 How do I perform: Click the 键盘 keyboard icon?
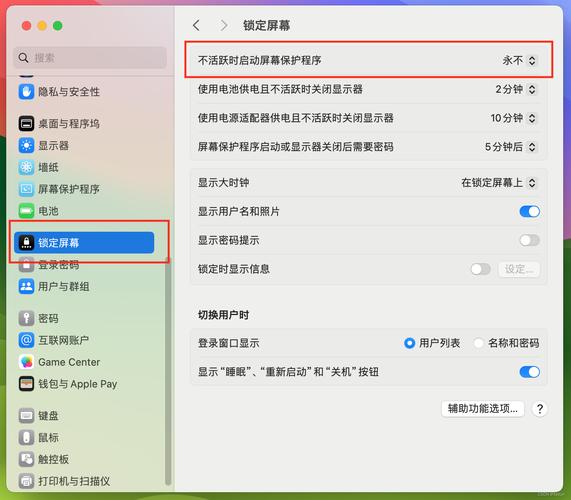[x=26, y=416]
